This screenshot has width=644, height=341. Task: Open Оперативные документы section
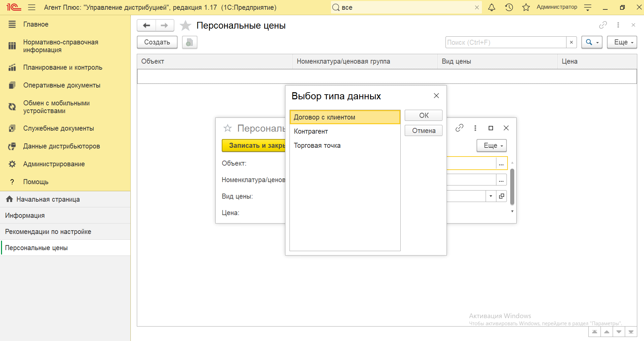point(65,85)
